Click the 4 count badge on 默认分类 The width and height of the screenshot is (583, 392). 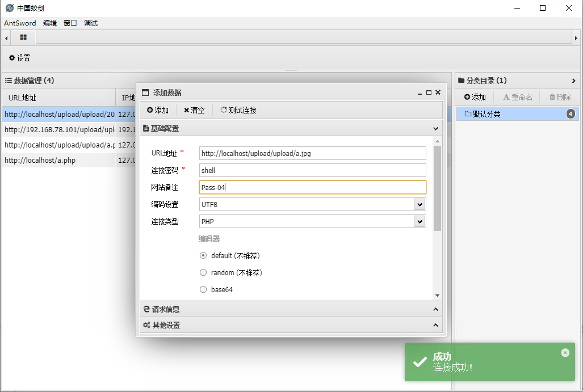point(571,113)
